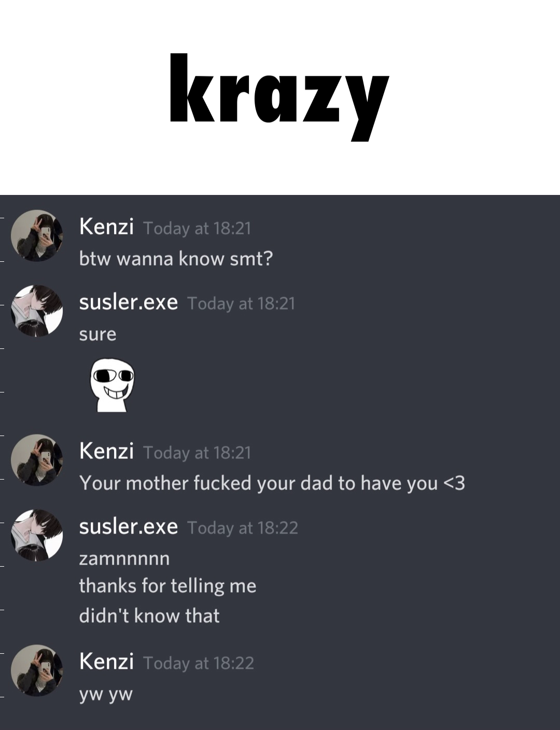Click the "zamnnnnn" message

(124, 559)
